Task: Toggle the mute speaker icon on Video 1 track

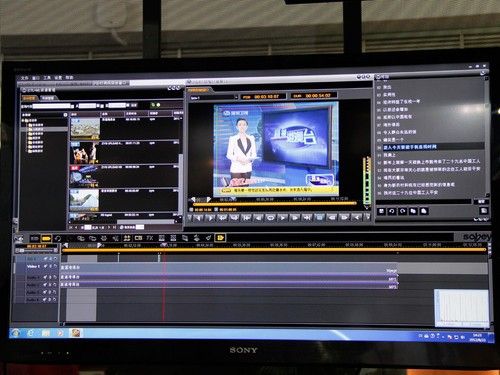Action: tap(45, 266)
